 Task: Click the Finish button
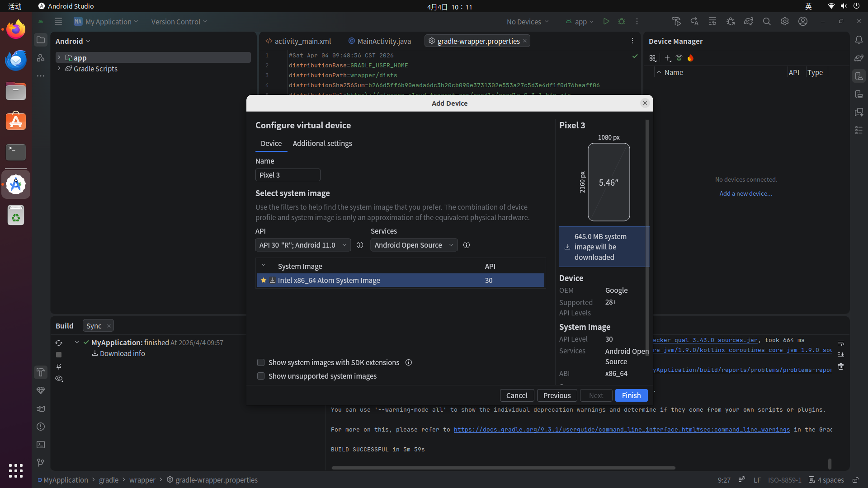pyautogui.click(x=631, y=395)
